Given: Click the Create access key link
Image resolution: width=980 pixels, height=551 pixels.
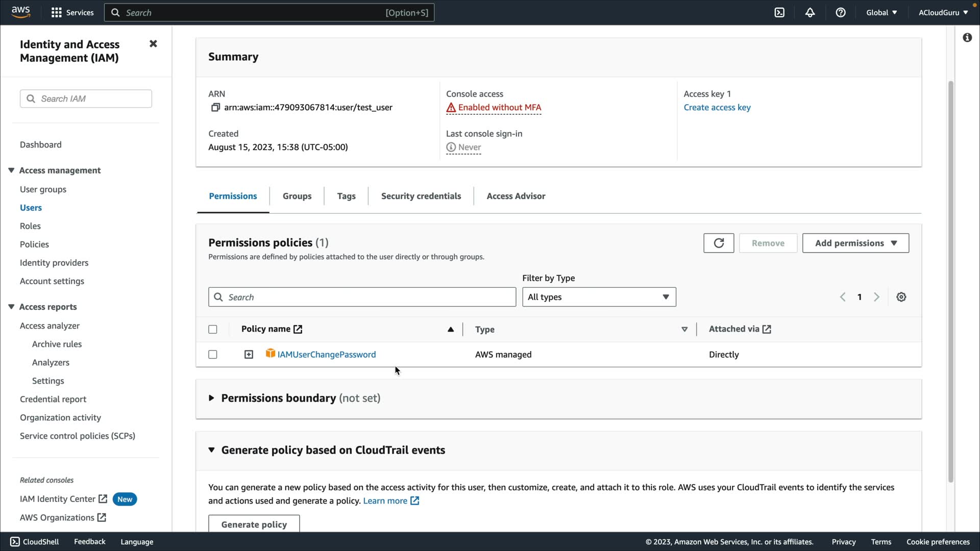Looking at the screenshot, I should pyautogui.click(x=717, y=108).
